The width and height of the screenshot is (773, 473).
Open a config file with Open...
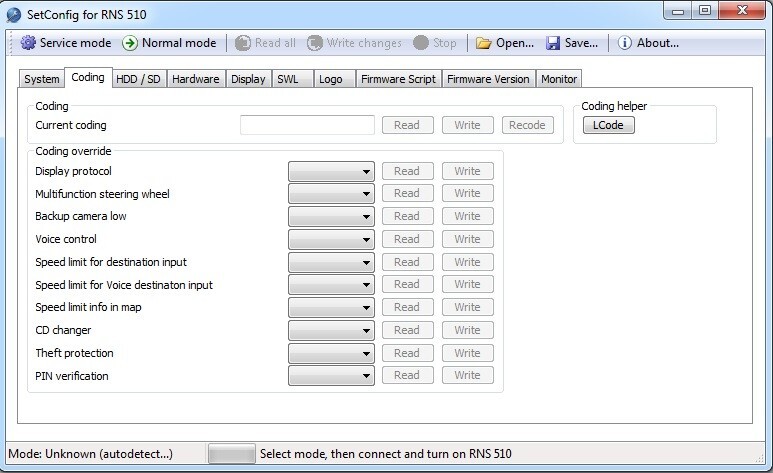pos(505,43)
